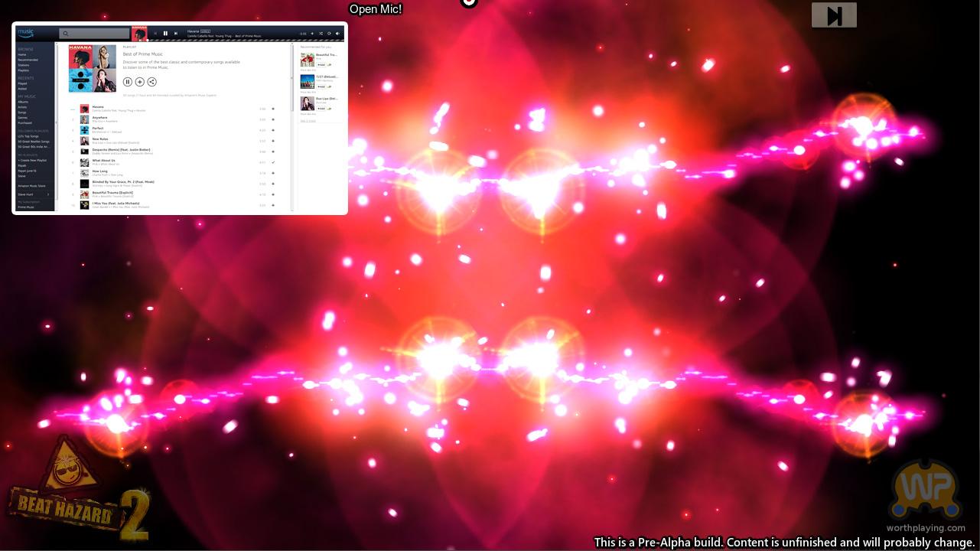Mute audio with the speaker icon
The width and height of the screenshot is (980, 551).
point(337,34)
